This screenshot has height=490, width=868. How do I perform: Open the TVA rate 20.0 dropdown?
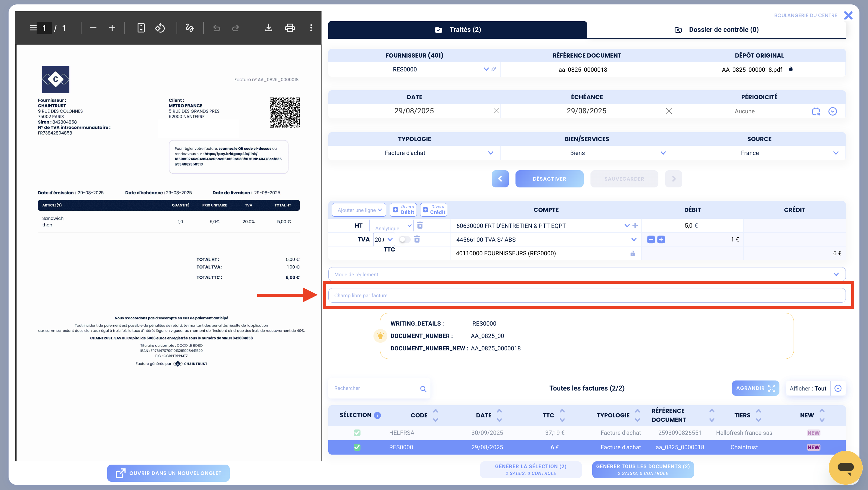[384, 239]
